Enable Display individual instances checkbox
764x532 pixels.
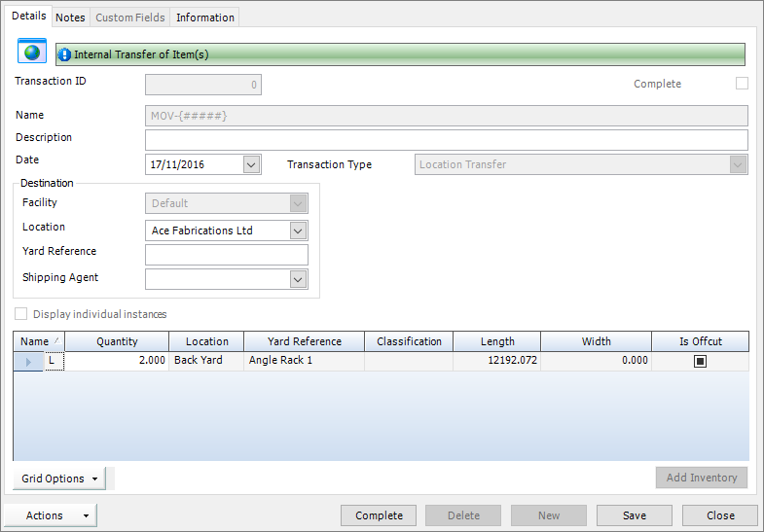[21, 314]
